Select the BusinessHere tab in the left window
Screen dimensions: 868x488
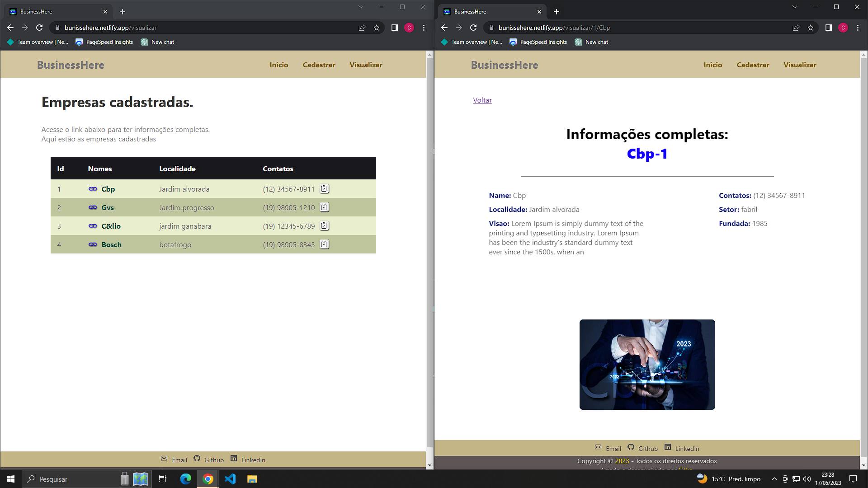(x=58, y=12)
